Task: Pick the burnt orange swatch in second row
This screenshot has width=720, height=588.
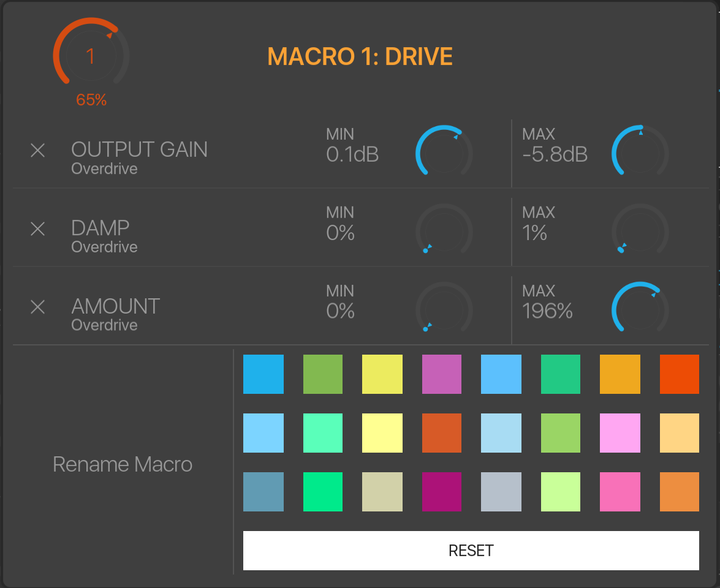Action: coord(442,433)
